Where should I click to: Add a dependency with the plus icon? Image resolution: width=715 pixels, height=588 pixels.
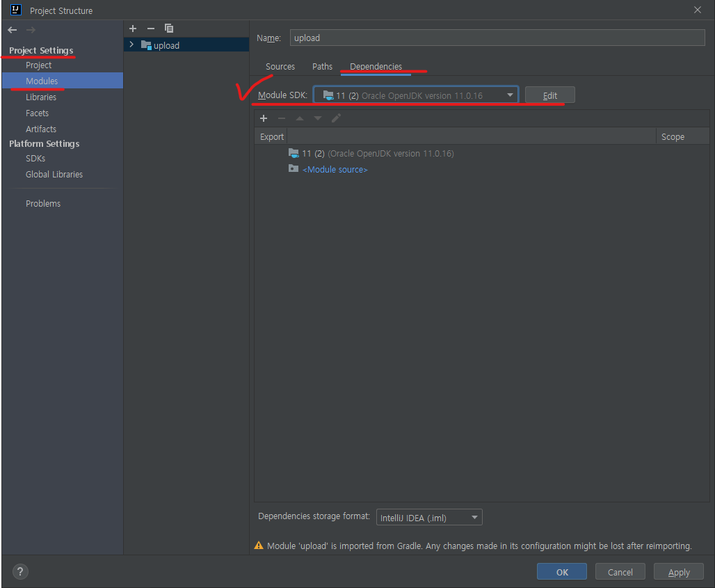264,118
